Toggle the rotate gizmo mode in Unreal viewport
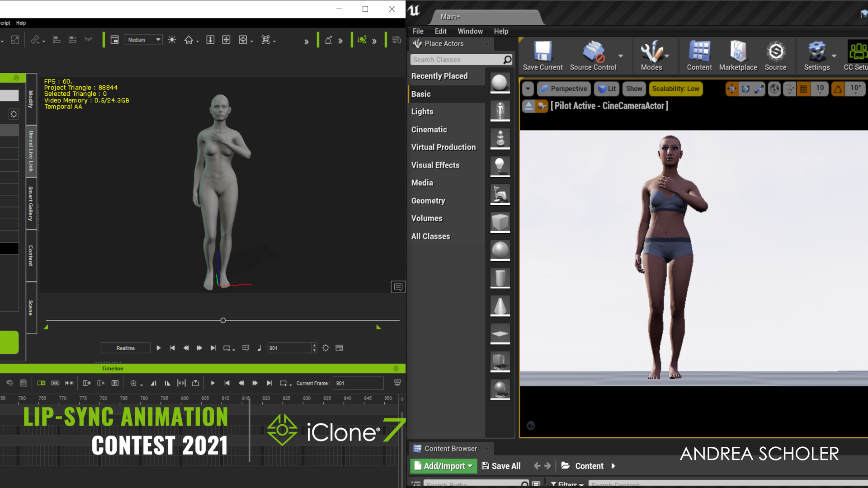The image size is (868, 488). (745, 89)
